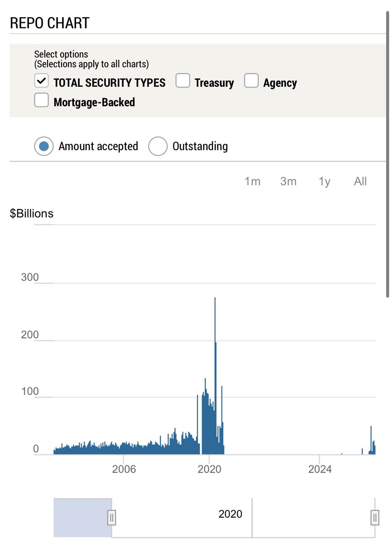Click the left range slider handle
Viewport: 392px width, 543px height.
pos(111,517)
